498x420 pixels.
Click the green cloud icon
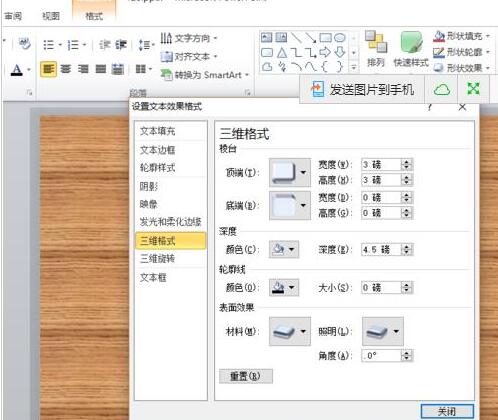(x=442, y=89)
